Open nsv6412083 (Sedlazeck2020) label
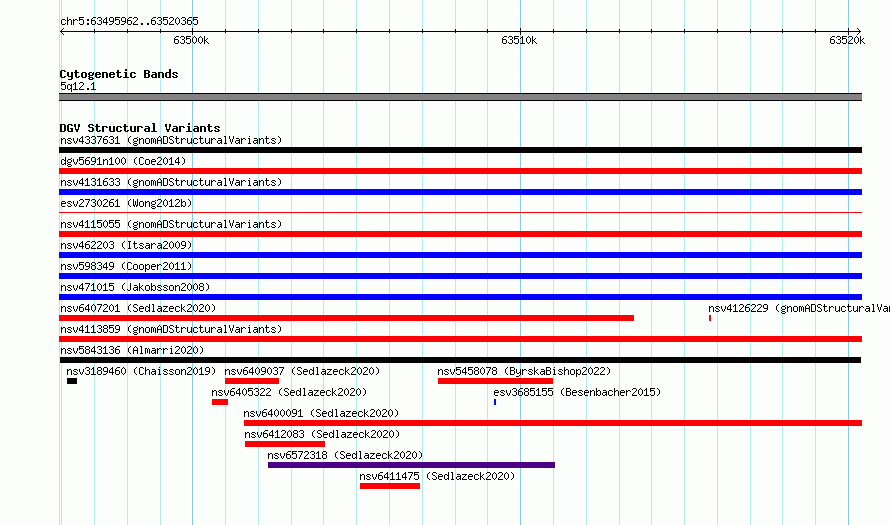This screenshot has width=890, height=525. (322, 434)
